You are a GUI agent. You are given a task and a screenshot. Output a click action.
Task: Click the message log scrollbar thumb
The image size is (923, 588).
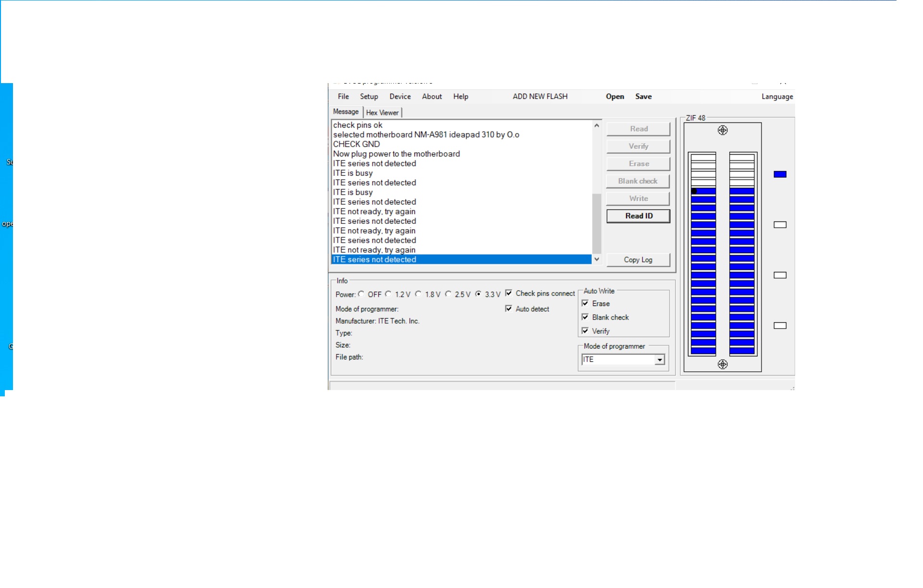coord(597,223)
